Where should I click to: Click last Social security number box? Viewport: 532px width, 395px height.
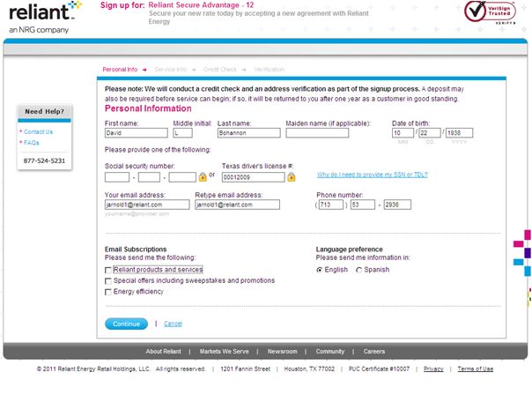click(182, 177)
